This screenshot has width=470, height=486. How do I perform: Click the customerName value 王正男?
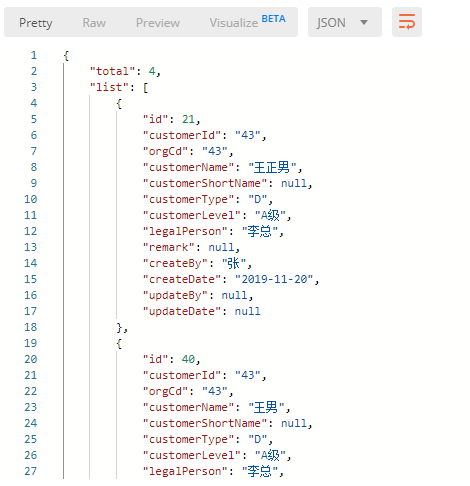tap(272, 167)
